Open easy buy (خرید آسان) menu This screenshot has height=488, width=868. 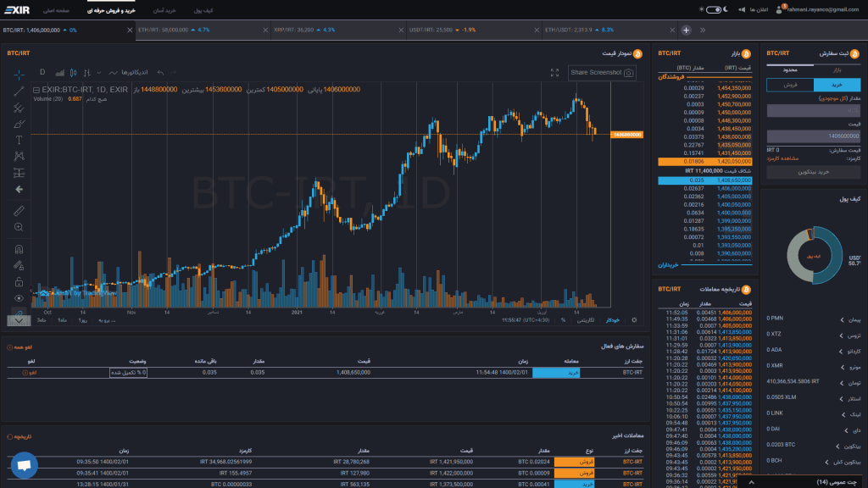tap(164, 10)
